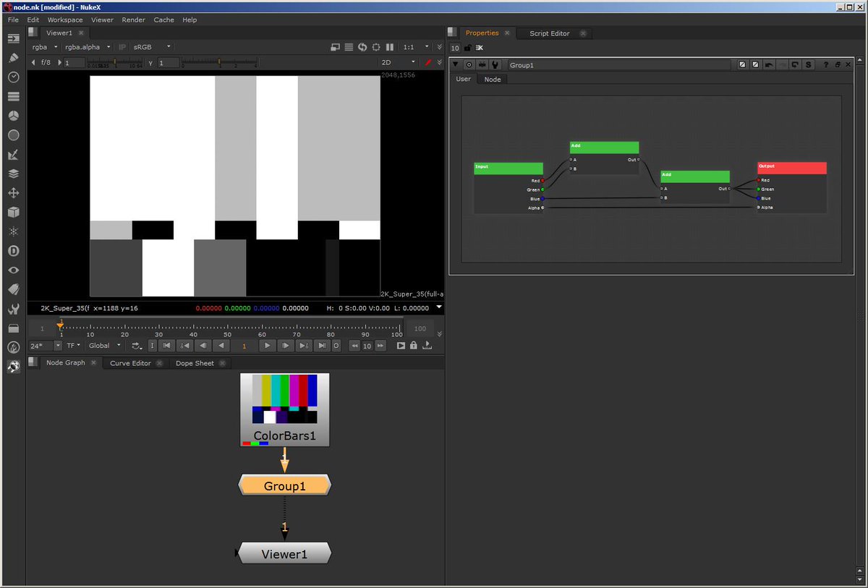868x588 pixels.
Task: Open the Color nodes toolbar menu
Action: (x=13, y=116)
